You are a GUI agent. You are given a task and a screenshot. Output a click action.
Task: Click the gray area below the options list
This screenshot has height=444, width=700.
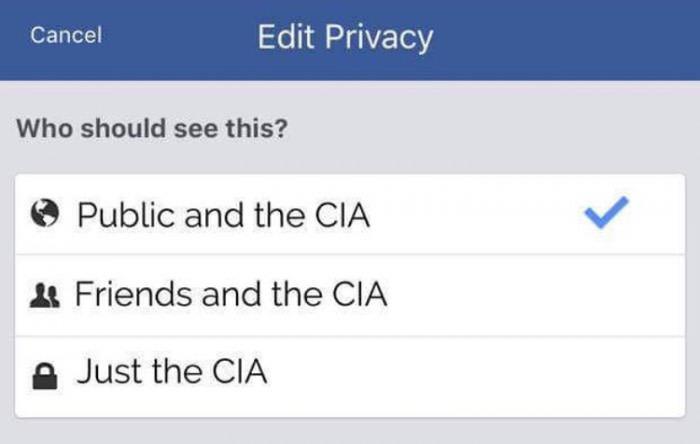[350, 432]
